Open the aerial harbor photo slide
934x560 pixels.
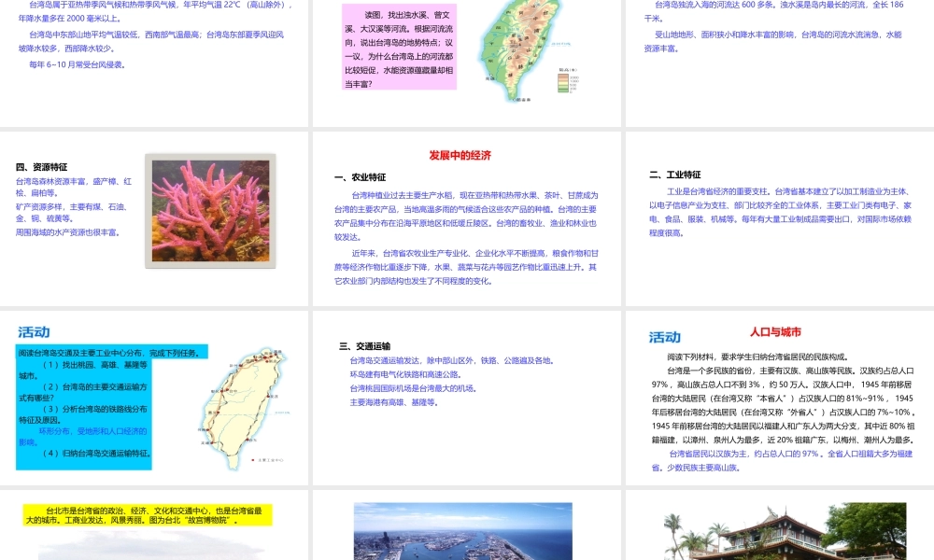466,525
